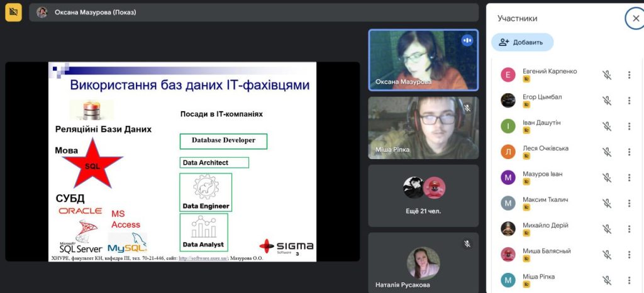Click the audio indicator on Оксана Мазурова's tile

tap(467, 40)
